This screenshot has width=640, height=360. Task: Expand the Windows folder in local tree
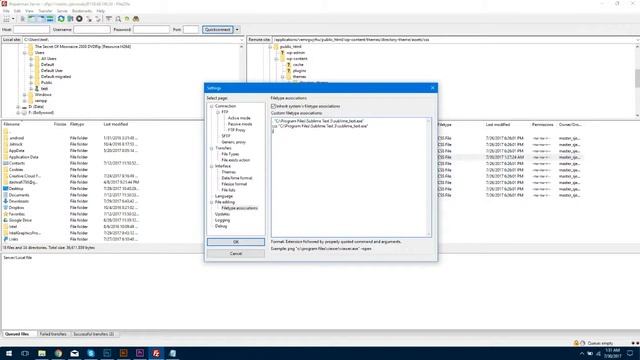click(24, 95)
